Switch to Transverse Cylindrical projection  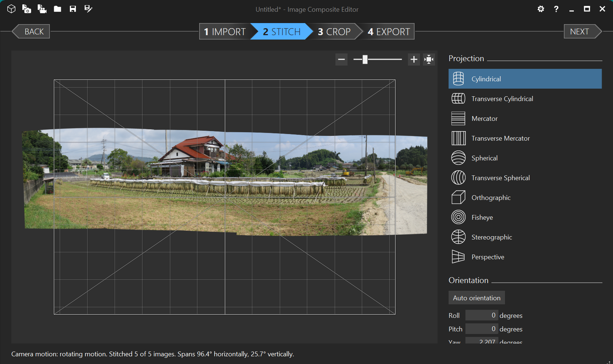(502, 99)
